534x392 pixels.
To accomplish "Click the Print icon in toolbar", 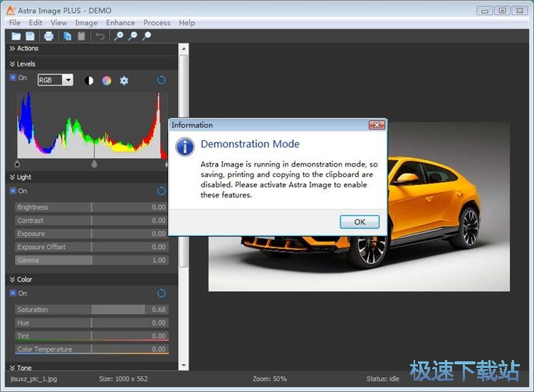I will pyautogui.click(x=48, y=36).
